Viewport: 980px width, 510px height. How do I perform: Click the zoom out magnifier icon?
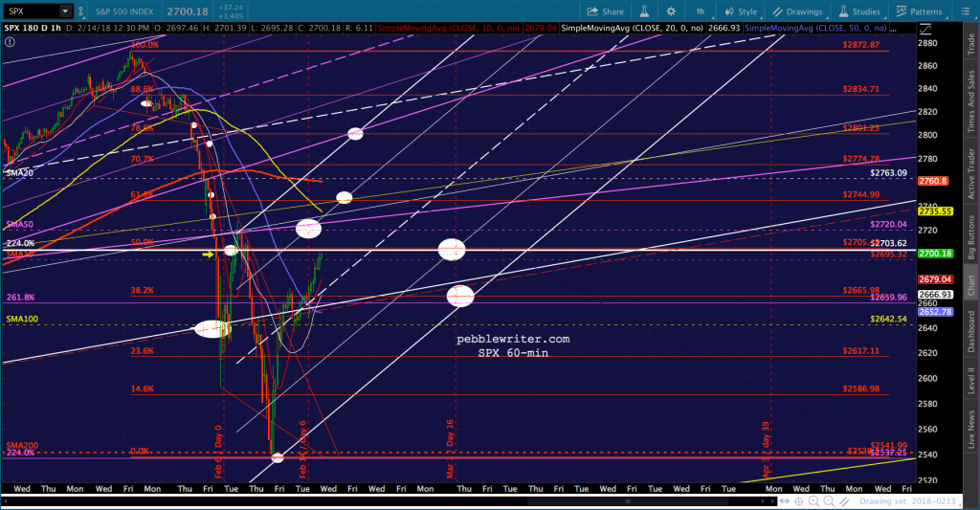click(829, 501)
